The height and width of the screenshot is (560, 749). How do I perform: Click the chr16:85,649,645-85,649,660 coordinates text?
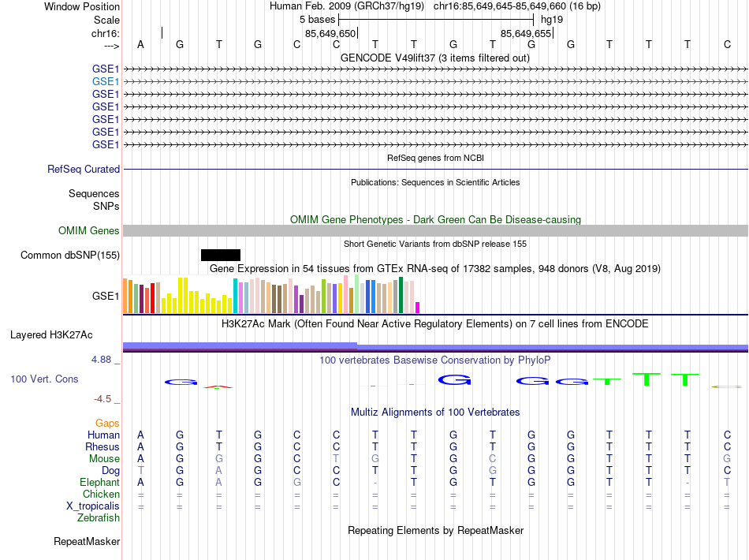coord(517,6)
